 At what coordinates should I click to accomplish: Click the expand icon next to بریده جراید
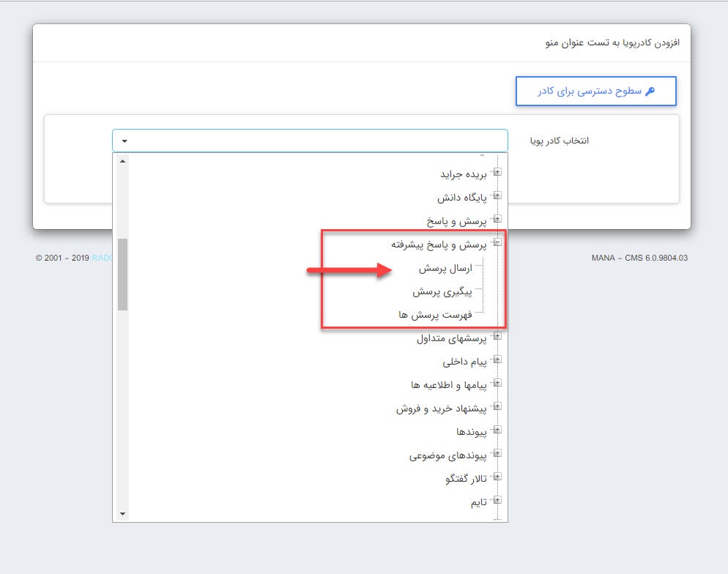point(498,173)
